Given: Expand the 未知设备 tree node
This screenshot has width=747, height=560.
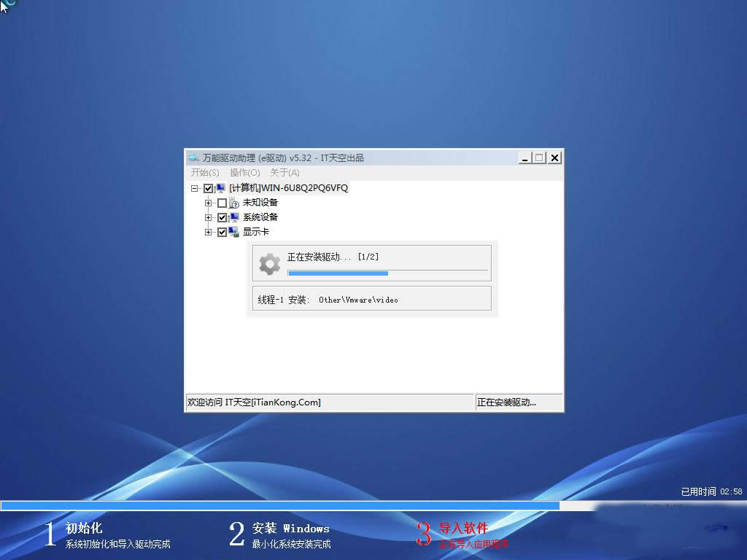Looking at the screenshot, I should (208, 203).
